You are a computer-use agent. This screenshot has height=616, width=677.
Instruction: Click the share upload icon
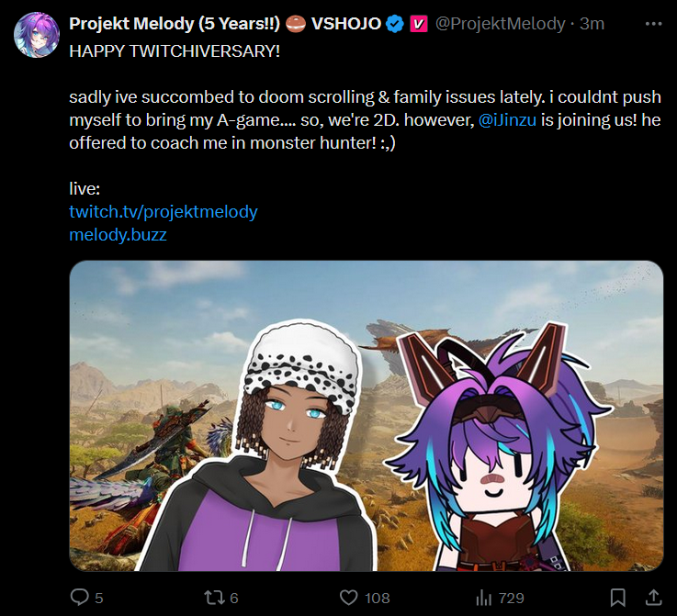click(x=653, y=598)
